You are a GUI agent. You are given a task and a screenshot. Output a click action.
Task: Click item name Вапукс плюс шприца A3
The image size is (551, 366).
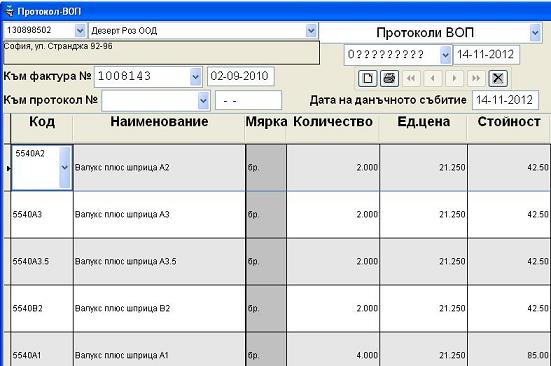(159, 215)
